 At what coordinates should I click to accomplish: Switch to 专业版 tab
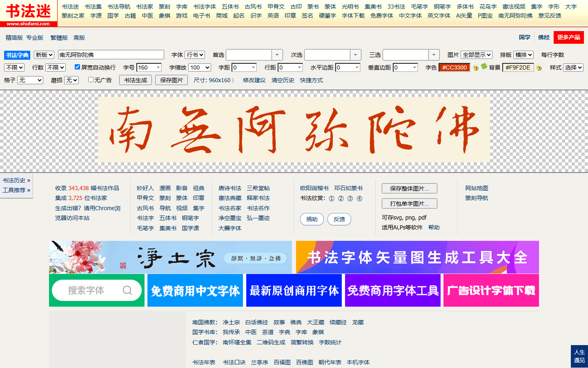point(35,38)
